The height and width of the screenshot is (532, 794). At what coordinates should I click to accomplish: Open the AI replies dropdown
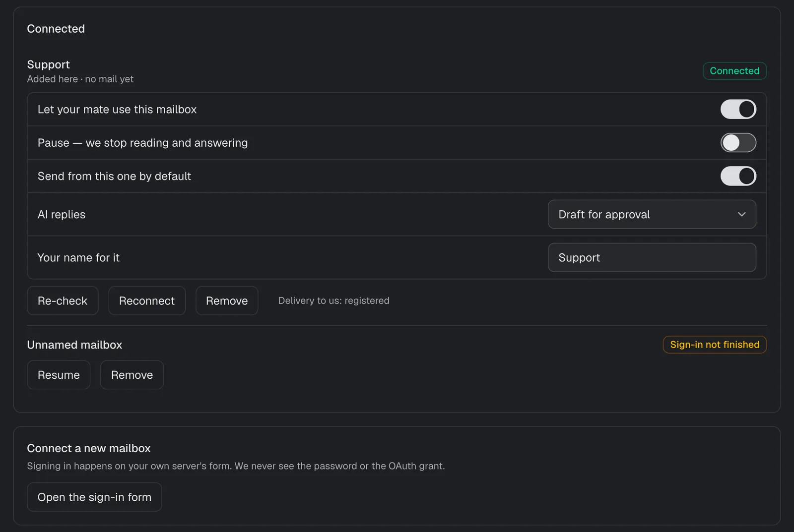coord(652,214)
